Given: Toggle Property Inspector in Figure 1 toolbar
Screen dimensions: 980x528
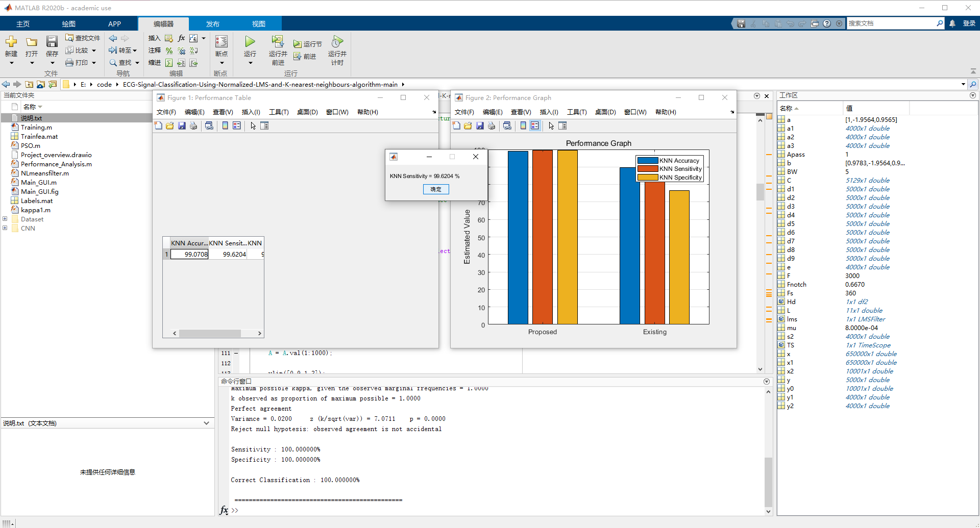Looking at the screenshot, I should point(264,126).
